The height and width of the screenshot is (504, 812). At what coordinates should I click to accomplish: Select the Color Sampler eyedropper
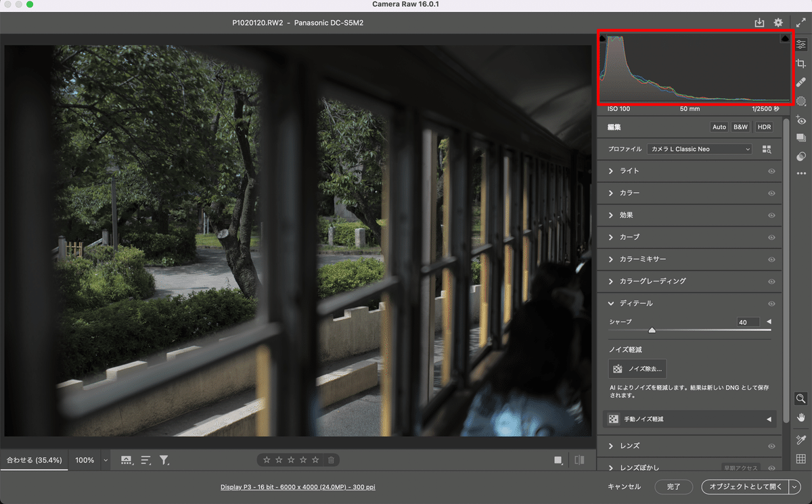point(801,438)
